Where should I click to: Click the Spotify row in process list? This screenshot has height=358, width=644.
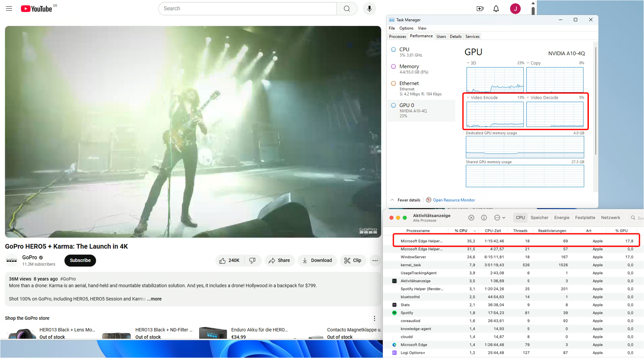pyautogui.click(x=513, y=313)
